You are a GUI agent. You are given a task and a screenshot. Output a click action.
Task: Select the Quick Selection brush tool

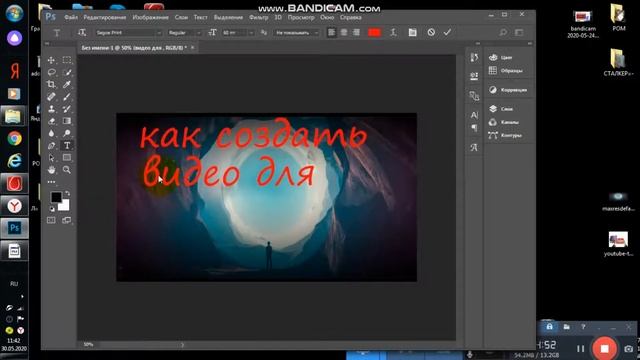point(67,72)
